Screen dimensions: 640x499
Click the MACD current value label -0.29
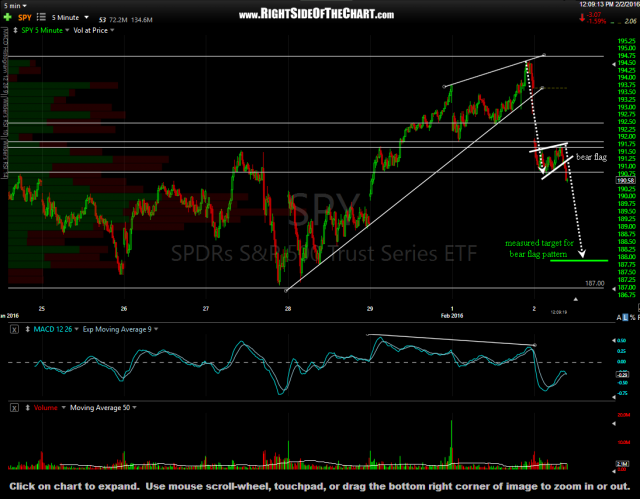point(623,375)
